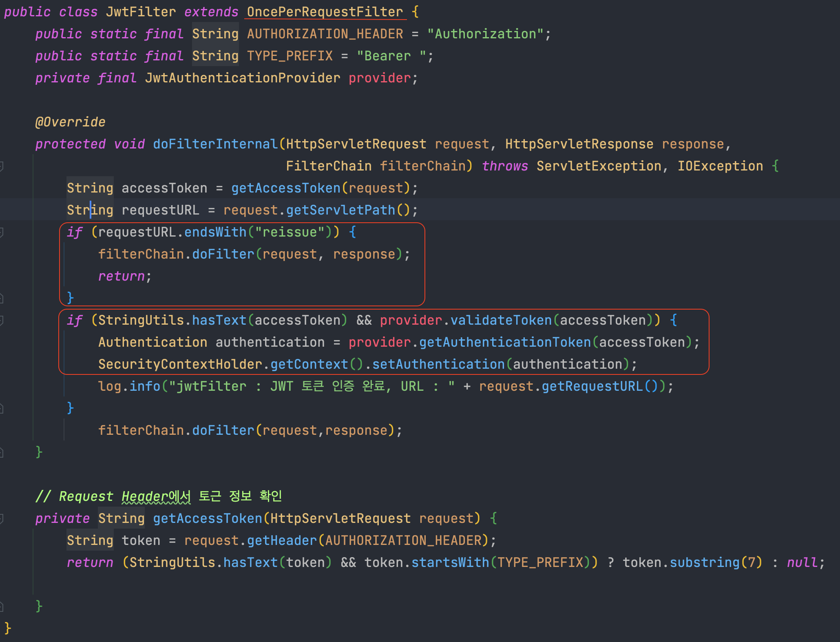Fold the reissue if-block in gutter
Image resolution: width=840 pixels, height=642 pixels.
[2, 232]
